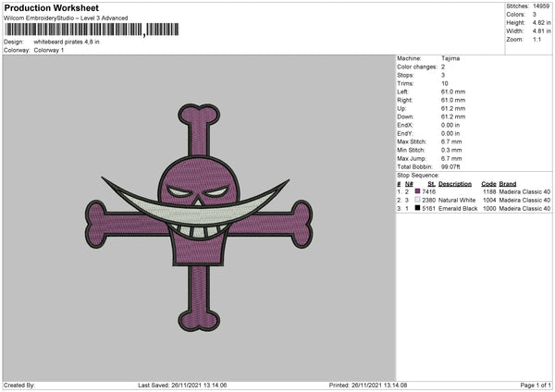Click the 'Printed: 26/11/2021 13.14.08' text
The image size is (555, 392).
pyautogui.click(x=368, y=386)
